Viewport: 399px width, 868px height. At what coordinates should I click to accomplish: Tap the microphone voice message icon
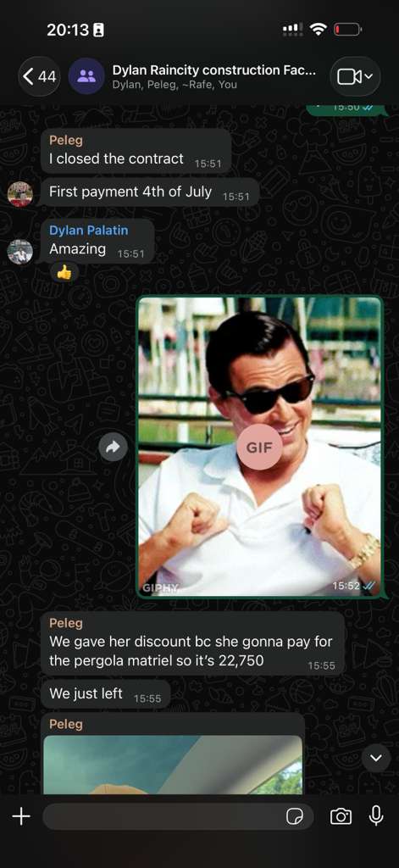pos(376,815)
